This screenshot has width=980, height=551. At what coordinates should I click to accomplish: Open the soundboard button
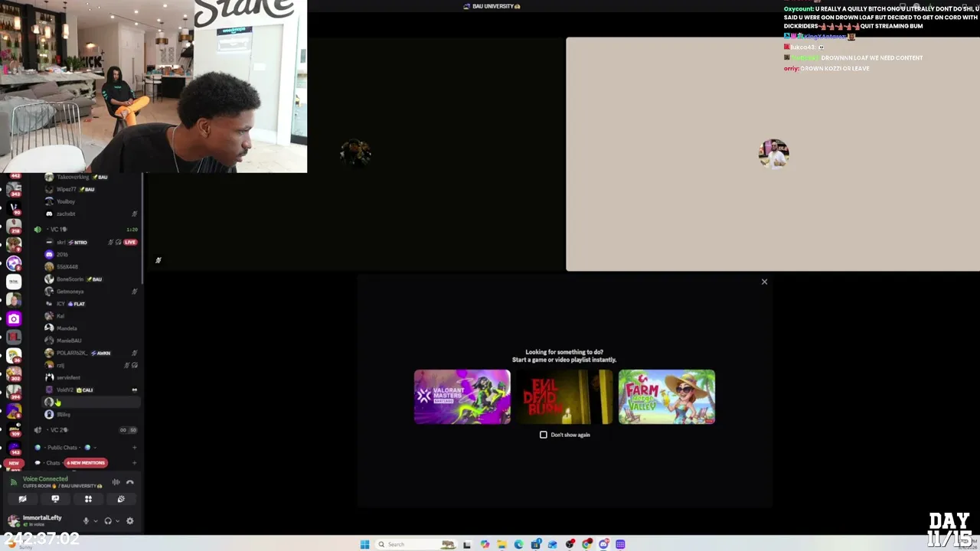pos(121,499)
